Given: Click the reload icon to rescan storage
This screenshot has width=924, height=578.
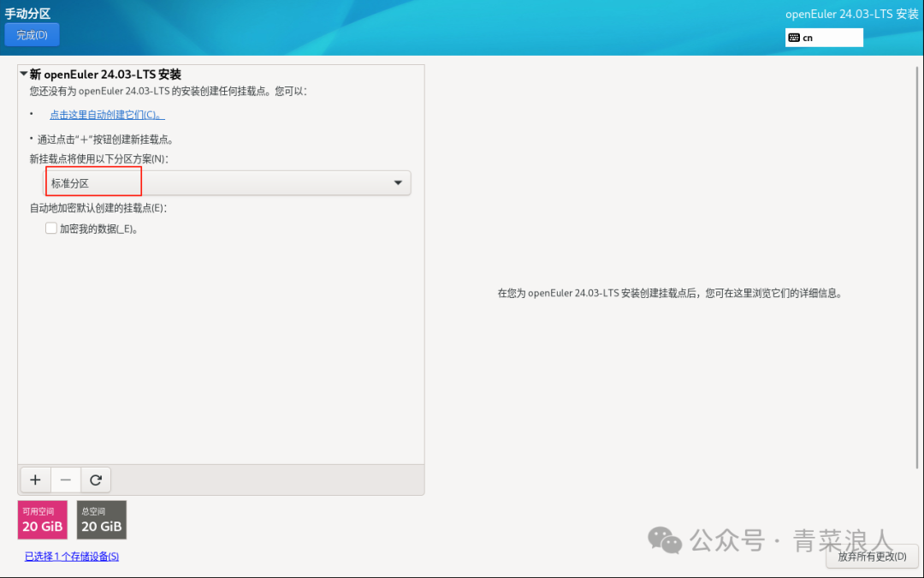Looking at the screenshot, I should pyautogui.click(x=96, y=480).
